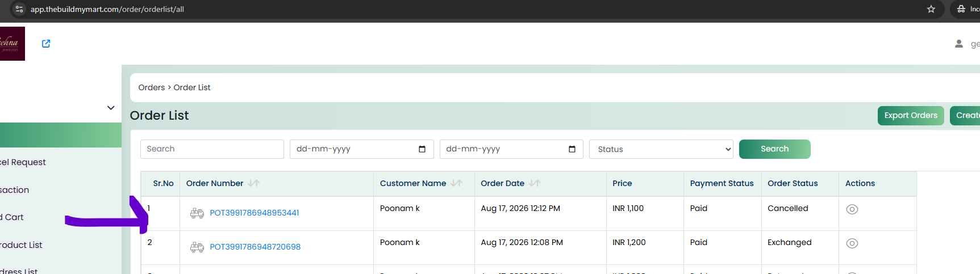Open the Cart sidebar item
The image size is (980, 274).
point(12,217)
